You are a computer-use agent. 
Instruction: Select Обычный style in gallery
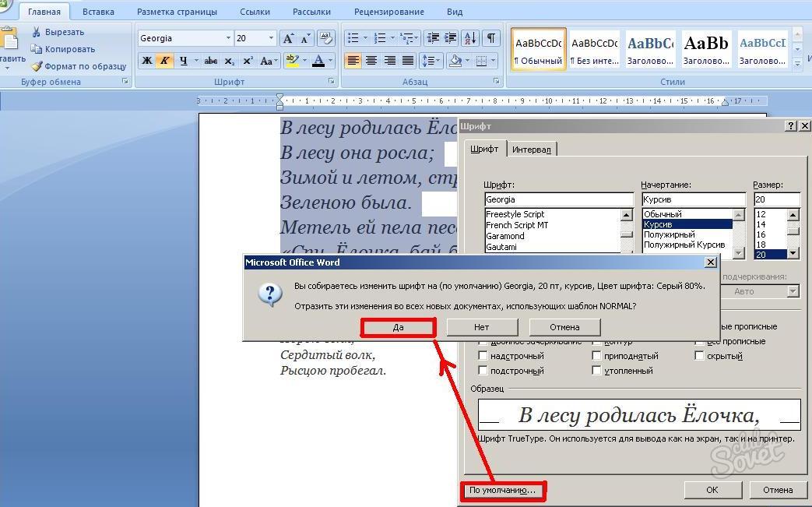539,49
